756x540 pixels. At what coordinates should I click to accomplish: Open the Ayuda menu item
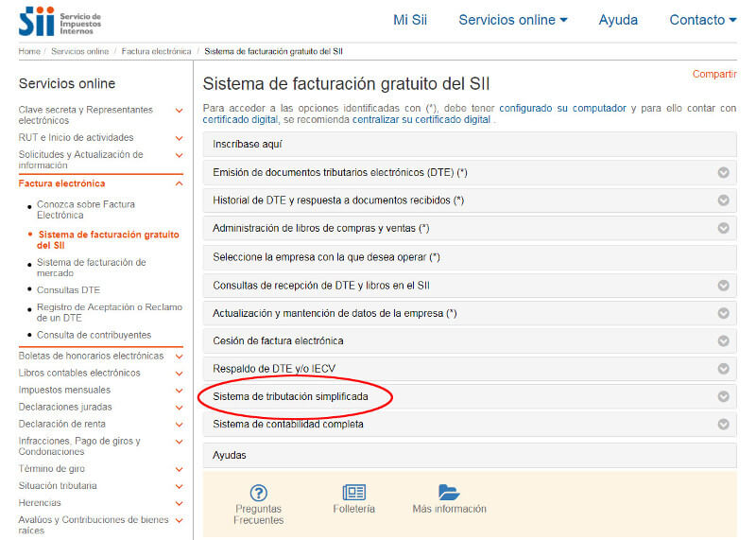tap(618, 20)
